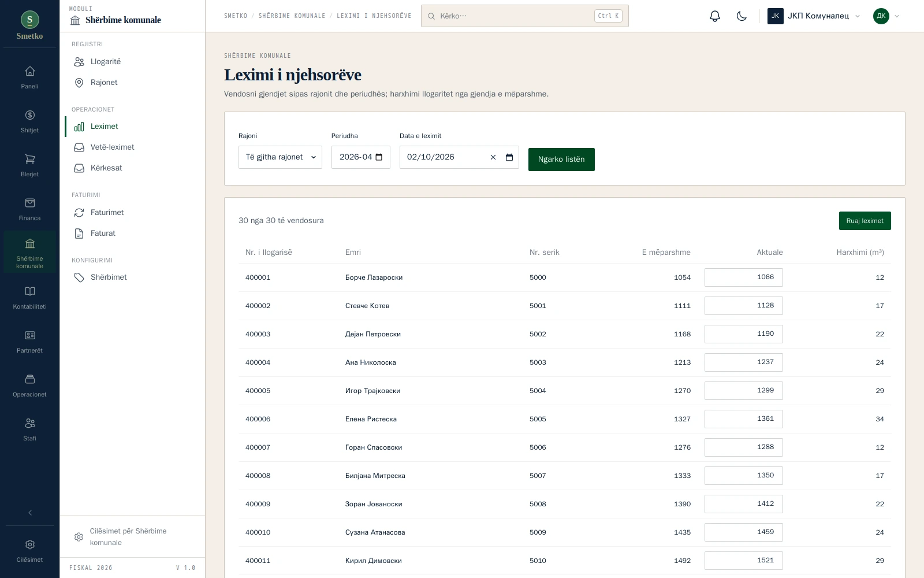The height and width of the screenshot is (578, 924).
Task: Open notifications bell
Action: point(715,16)
